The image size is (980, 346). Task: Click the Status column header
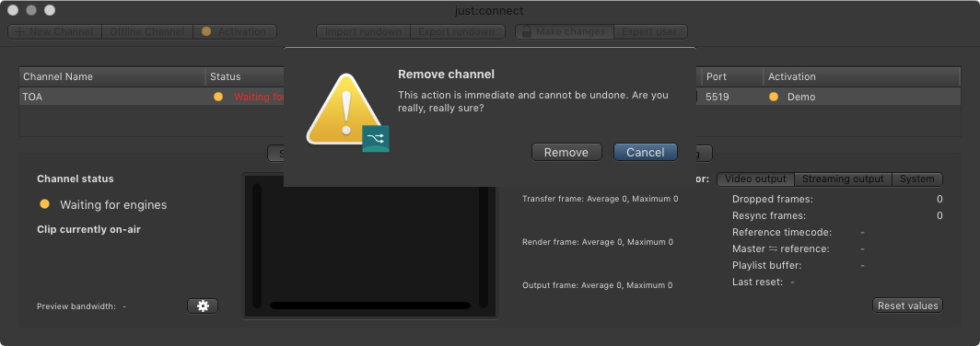pyautogui.click(x=244, y=76)
